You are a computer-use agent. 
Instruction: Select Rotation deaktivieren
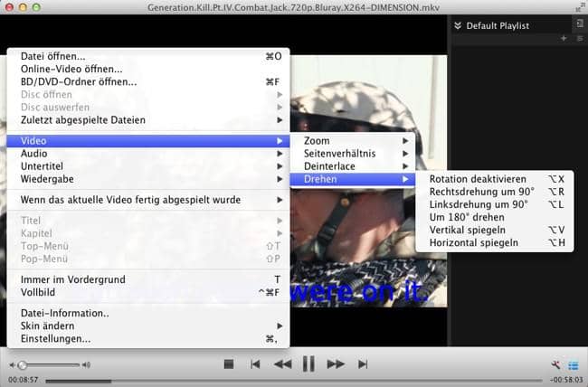tap(495, 179)
